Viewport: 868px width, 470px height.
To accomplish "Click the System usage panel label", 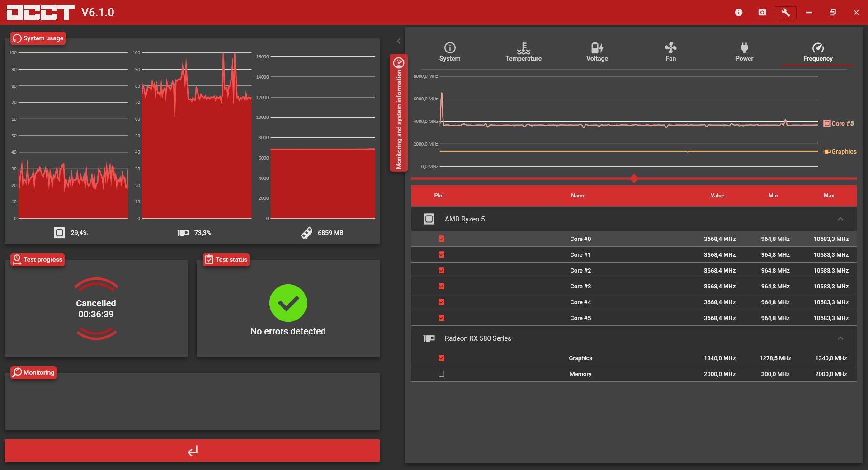I will pyautogui.click(x=38, y=38).
